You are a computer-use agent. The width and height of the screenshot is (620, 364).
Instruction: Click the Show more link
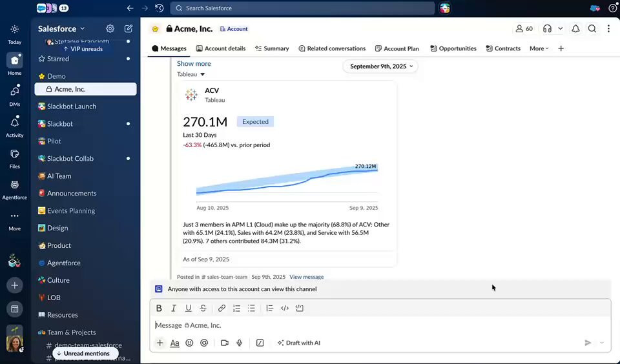click(194, 63)
